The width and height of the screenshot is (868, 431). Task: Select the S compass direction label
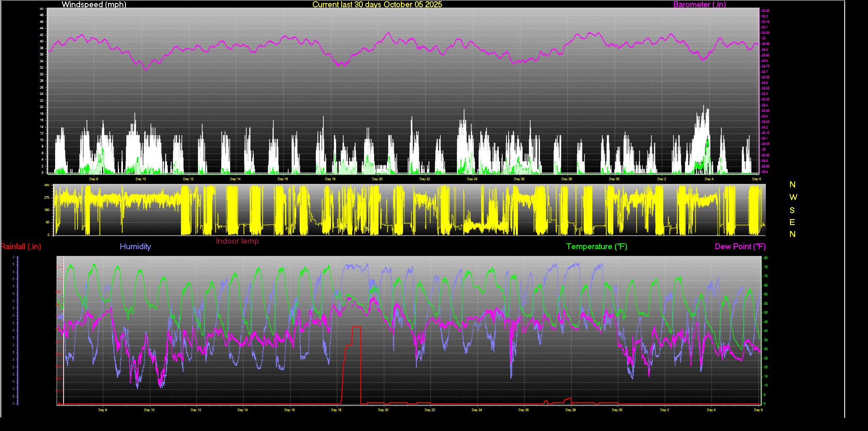792,211
